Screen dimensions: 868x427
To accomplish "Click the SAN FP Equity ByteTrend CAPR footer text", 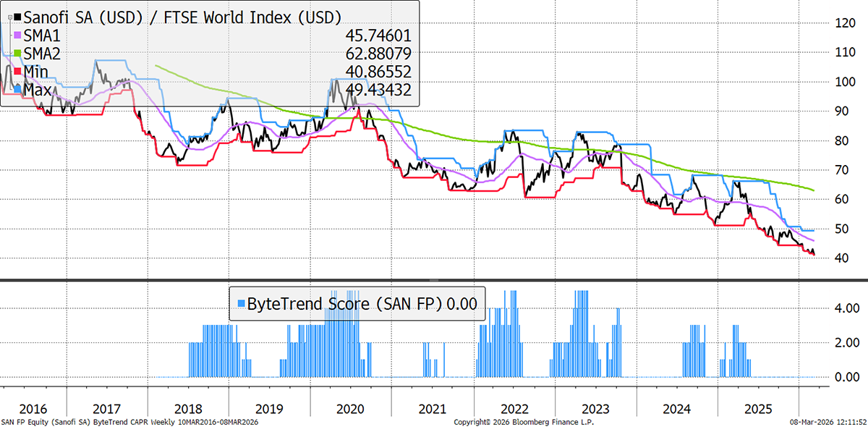I will click(130, 421).
